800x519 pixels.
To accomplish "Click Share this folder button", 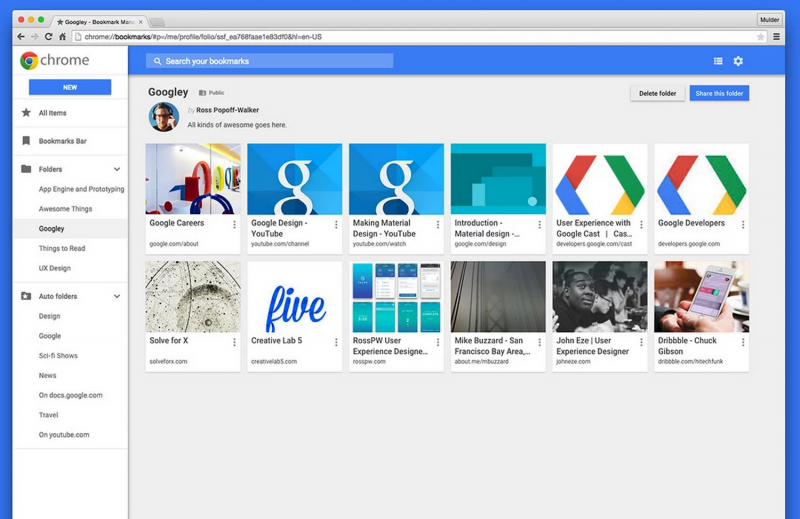I will [x=719, y=93].
